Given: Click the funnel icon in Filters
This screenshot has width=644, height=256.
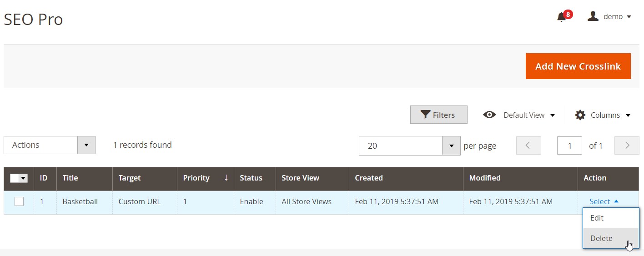Looking at the screenshot, I should click(425, 115).
